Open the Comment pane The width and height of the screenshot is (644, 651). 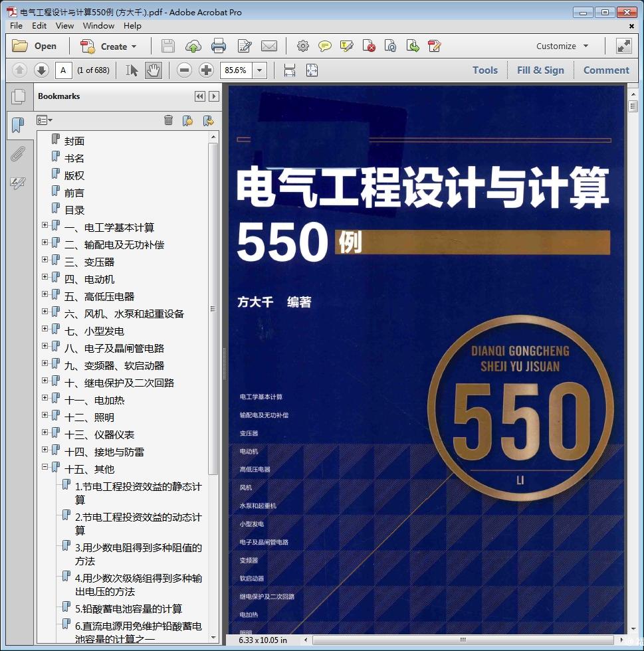click(606, 70)
